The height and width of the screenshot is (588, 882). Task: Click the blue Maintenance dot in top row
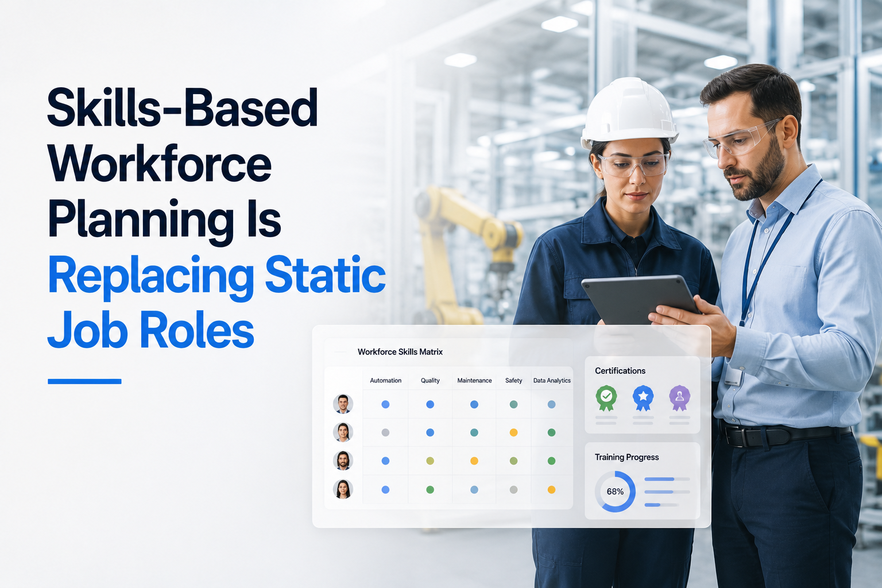pyautogui.click(x=474, y=404)
